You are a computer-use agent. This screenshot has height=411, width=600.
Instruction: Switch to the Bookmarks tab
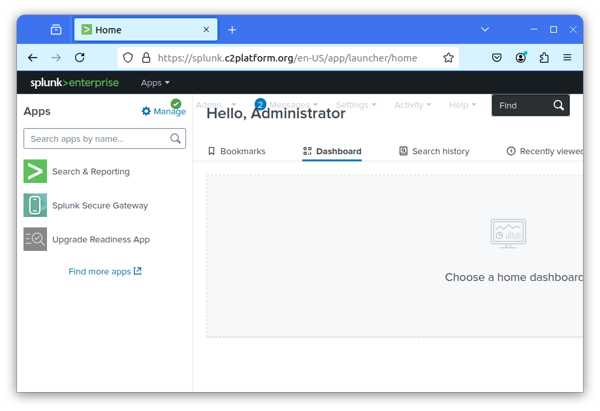pyautogui.click(x=236, y=151)
